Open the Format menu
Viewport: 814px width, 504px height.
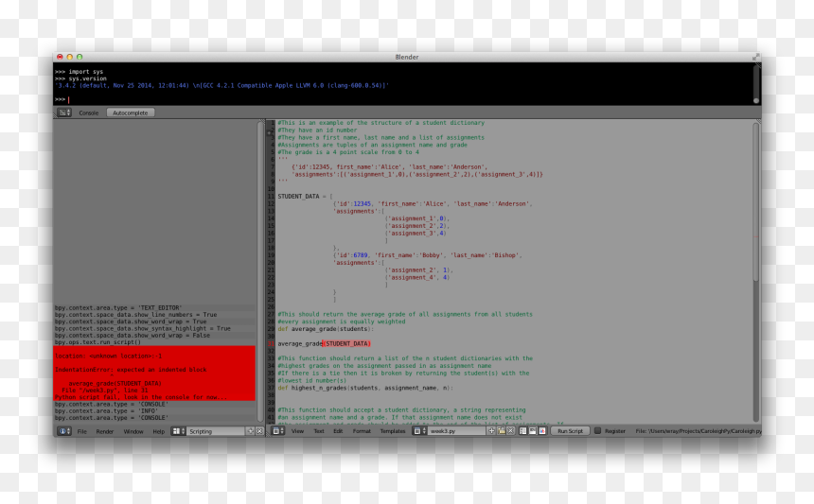[362, 431]
